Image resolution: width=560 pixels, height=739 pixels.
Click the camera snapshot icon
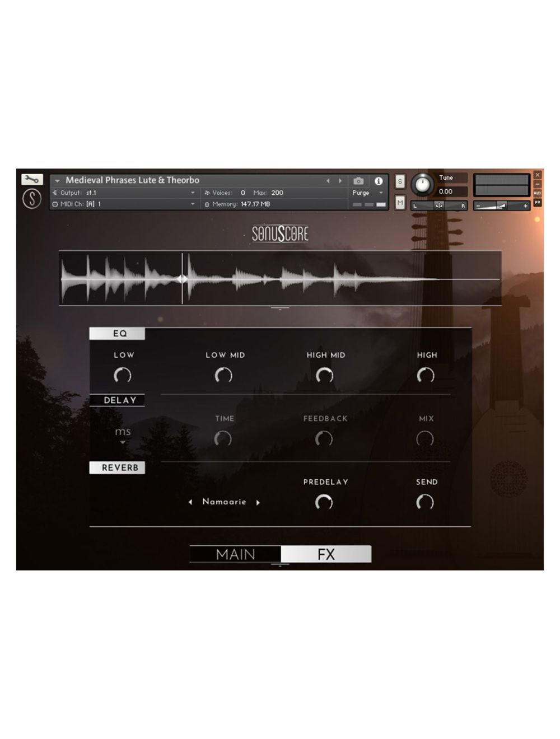(x=358, y=181)
